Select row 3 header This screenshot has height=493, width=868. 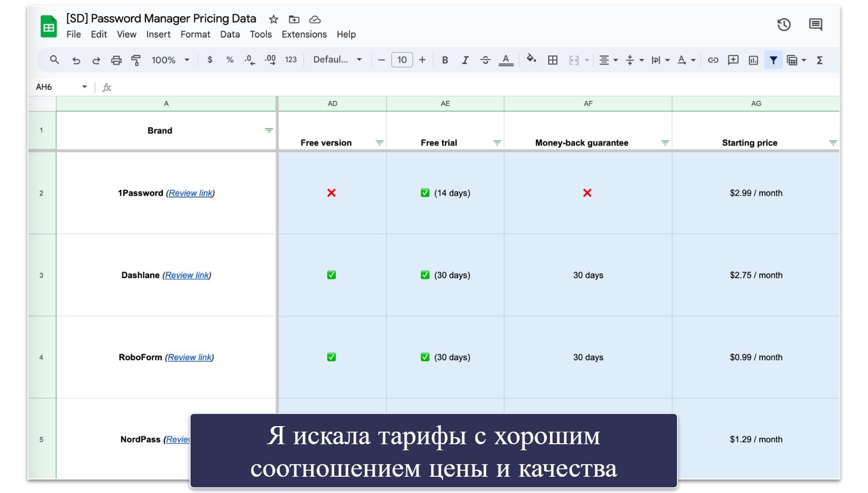(x=41, y=275)
